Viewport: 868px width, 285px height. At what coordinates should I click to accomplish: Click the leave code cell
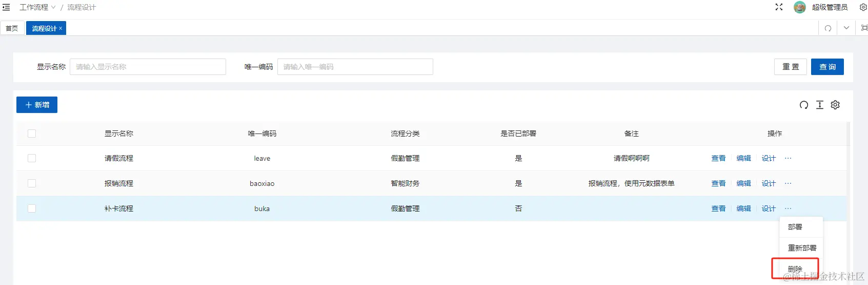click(262, 158)
